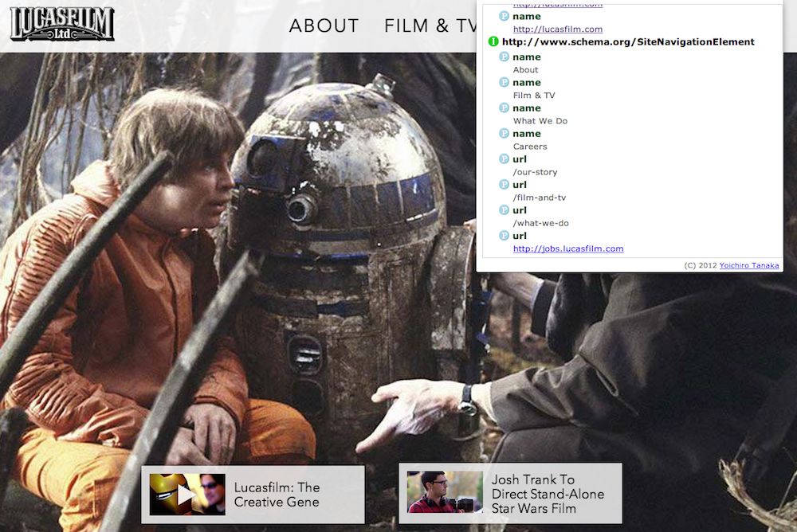Select the '/what-we-do' url value
This screenshot has height=532, width=797.
(x=541, y=223)
